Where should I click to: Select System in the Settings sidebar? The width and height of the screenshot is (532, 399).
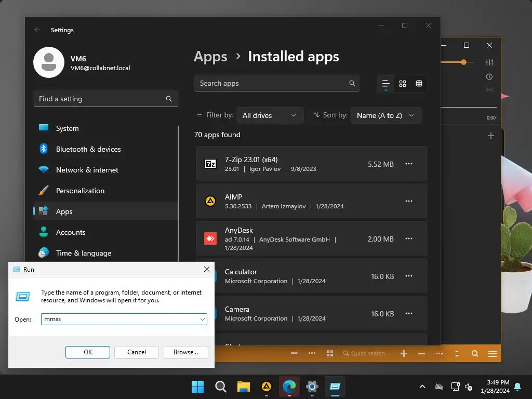click(105, 128)
